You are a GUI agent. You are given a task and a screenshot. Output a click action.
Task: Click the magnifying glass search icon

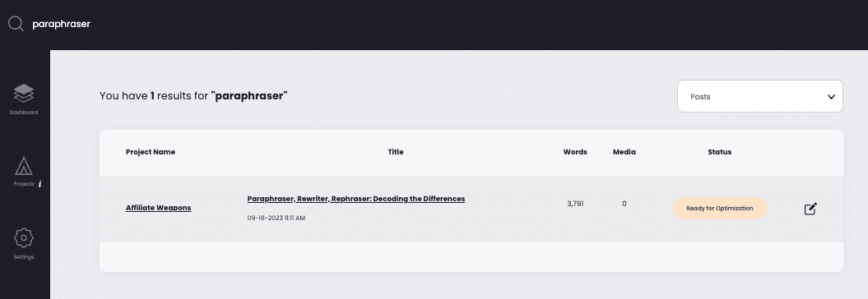[x=16, y=24]
